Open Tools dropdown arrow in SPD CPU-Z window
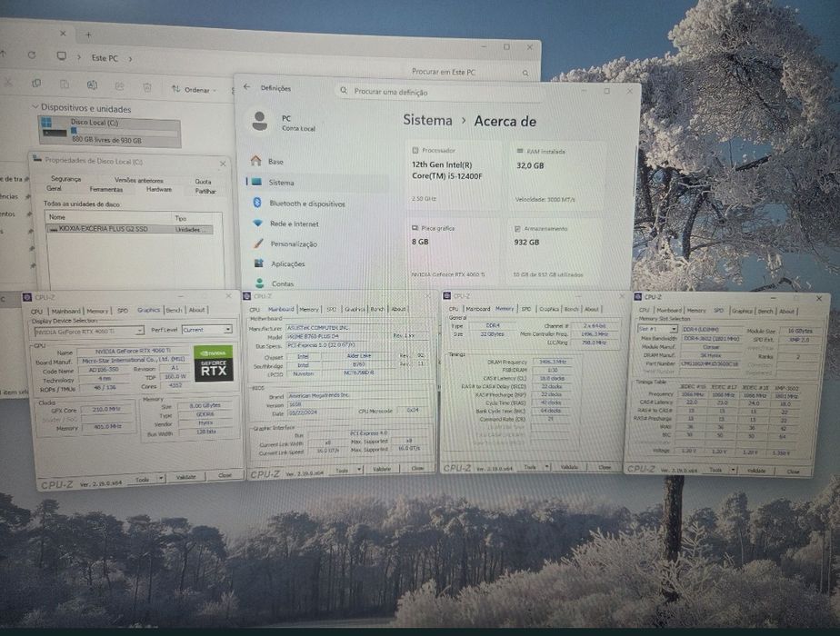The width and height of the screenshot is (840, 636). (x=733, y=470)
